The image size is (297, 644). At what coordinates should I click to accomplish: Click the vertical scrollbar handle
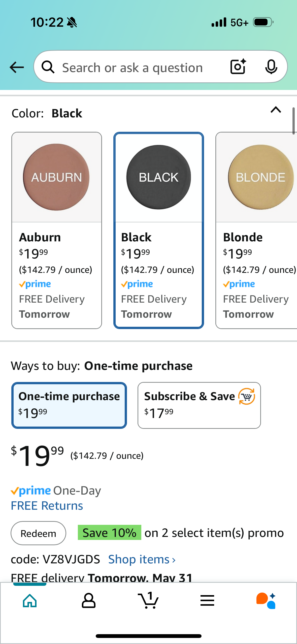(x=293, y=121)
